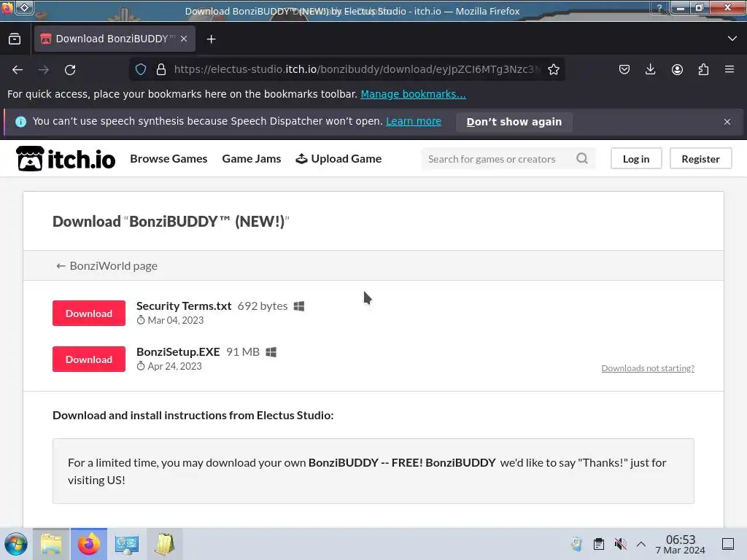The height and width of the screenshot is (560, 747).
Task: Click Log in button
Action: click(636, 158)
